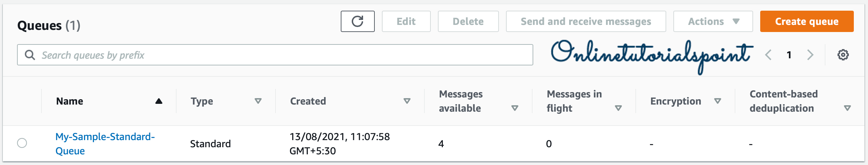868x165 pixels.
Task: Sort by Created column arrow
Action: (407, 101)
